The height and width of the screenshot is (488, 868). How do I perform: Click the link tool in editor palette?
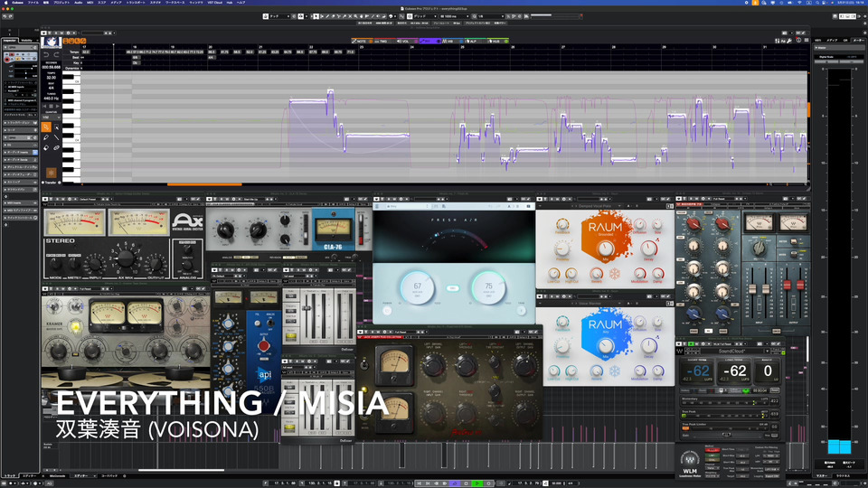[x=56, y=147]
